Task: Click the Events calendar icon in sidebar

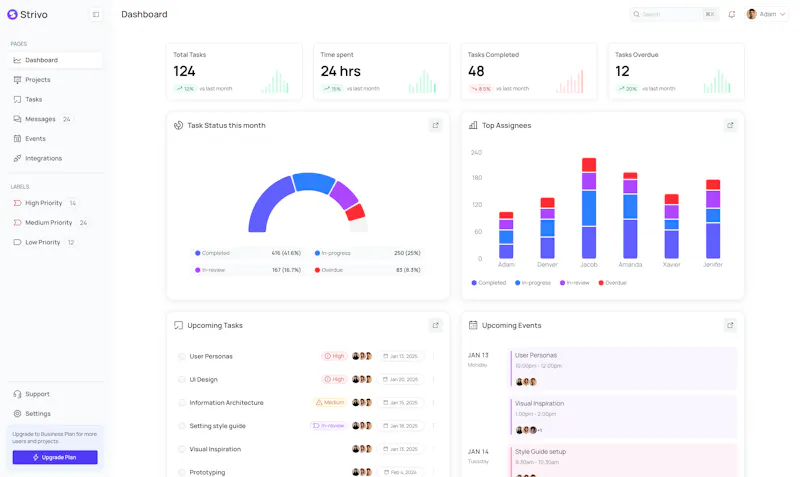Action: pos(17,139)
